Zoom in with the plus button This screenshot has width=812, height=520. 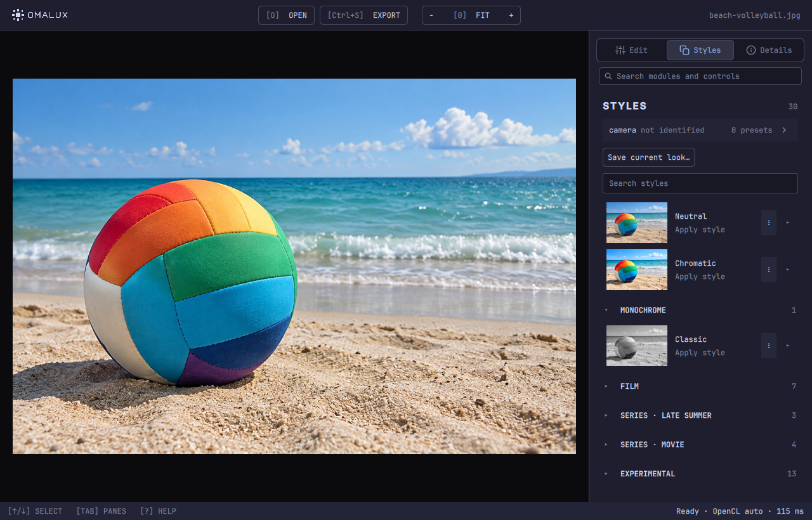511,15
